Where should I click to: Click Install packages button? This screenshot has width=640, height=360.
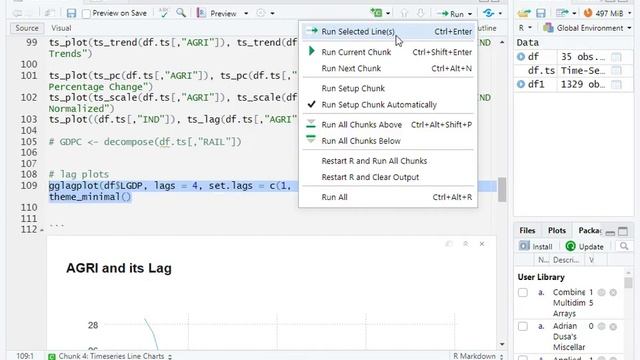[x=536, y=246]
